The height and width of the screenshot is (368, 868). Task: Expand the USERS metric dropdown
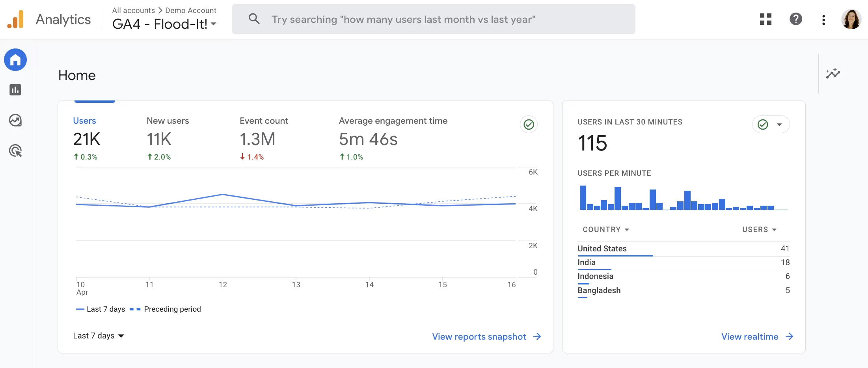pyautogui.click(x=759, y=230)
